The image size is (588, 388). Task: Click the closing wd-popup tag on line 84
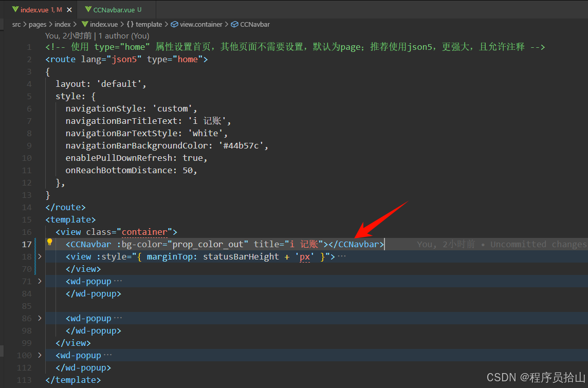94,293
